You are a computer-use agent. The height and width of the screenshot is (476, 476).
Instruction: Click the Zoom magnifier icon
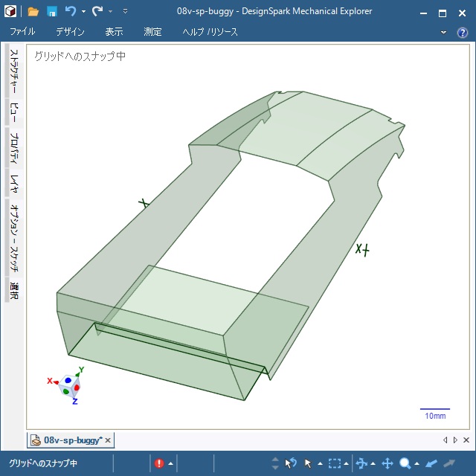[x=405, y=463]
